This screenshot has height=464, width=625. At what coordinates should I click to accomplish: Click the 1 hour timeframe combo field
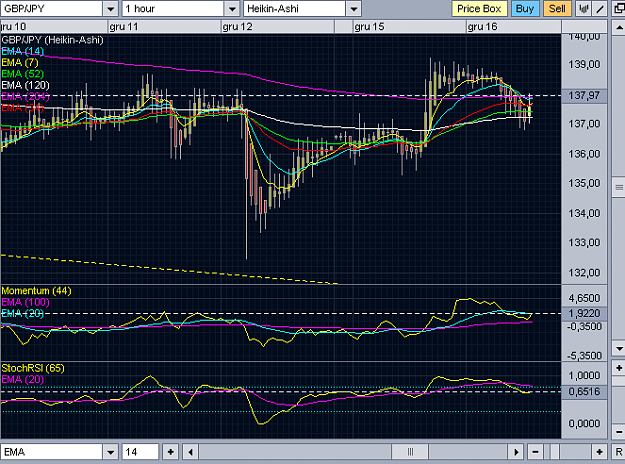[173, 8]
